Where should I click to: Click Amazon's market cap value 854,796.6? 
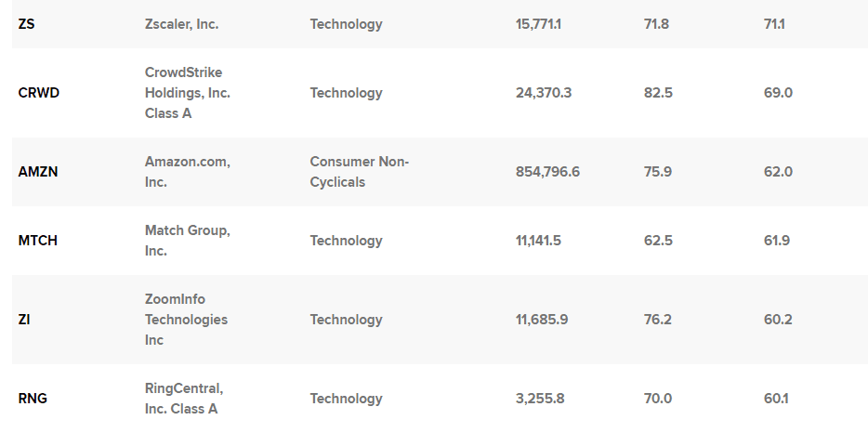[x=547, y=172]
